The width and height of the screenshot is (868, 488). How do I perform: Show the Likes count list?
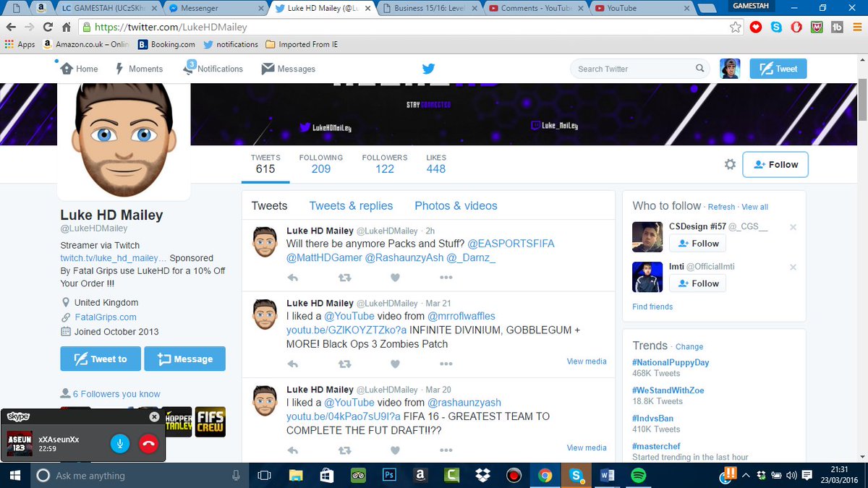click(436, 164)
